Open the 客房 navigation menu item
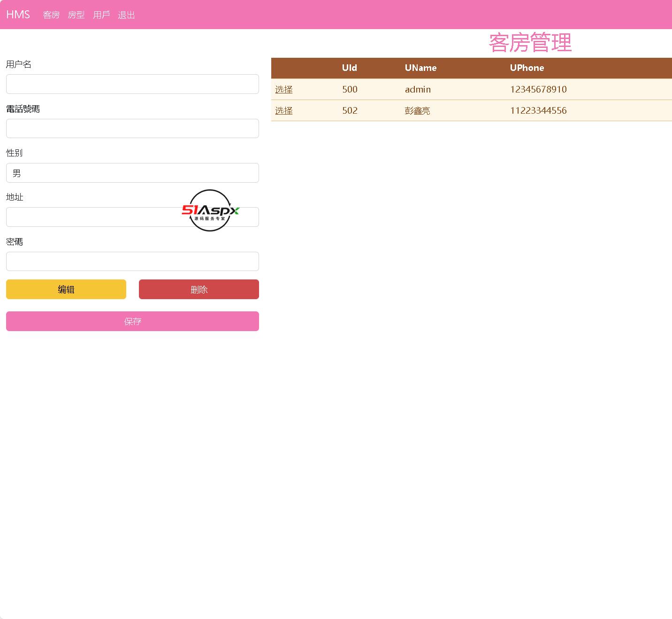 [51, 15]
